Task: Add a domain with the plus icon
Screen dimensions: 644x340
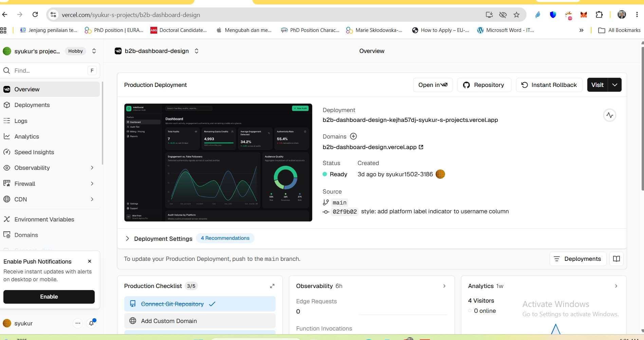Action: [353, 136]
